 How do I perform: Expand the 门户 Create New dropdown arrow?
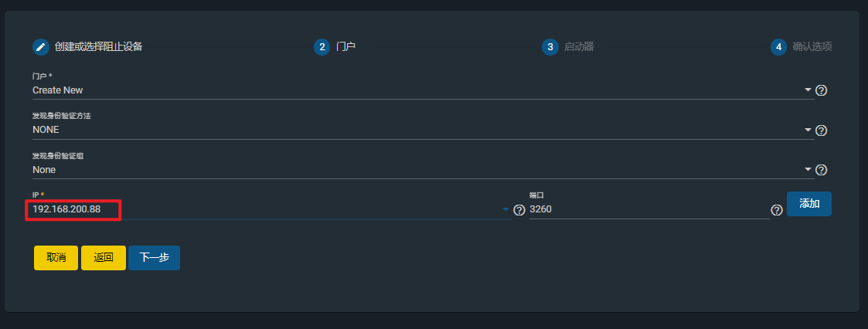pyautogui.click(x=808, y=90)
